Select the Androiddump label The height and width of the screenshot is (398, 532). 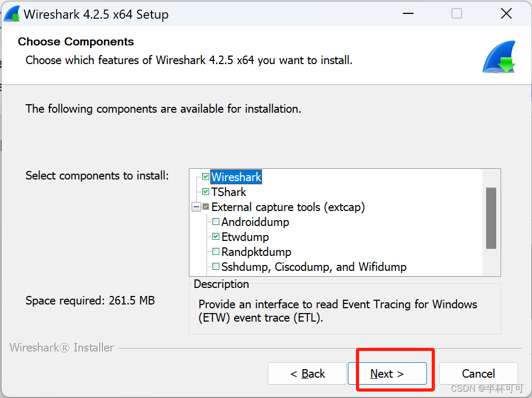pos(255,222)
